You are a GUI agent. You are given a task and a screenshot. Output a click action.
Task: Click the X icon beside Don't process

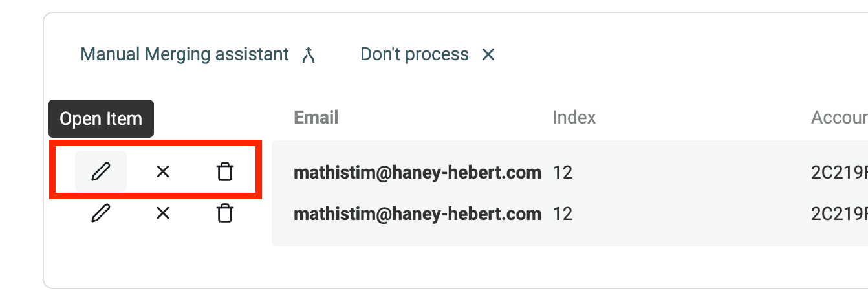488,55
